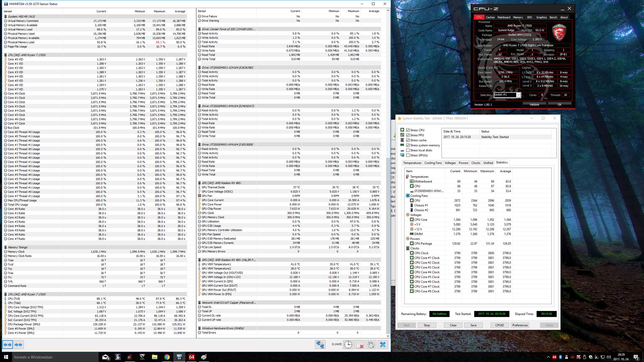This screenshot has height=362, width=644.
Task: Open AIDA64 Preferences button
Action: 520,325
